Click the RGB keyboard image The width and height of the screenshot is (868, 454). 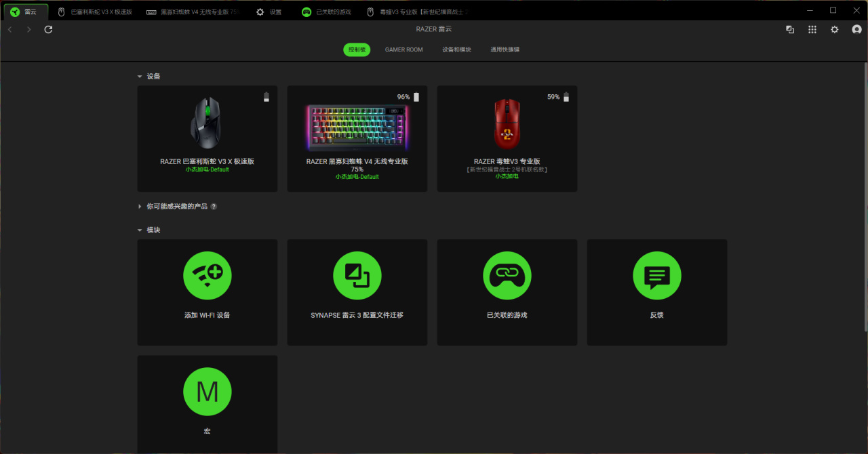coord(357,128)
